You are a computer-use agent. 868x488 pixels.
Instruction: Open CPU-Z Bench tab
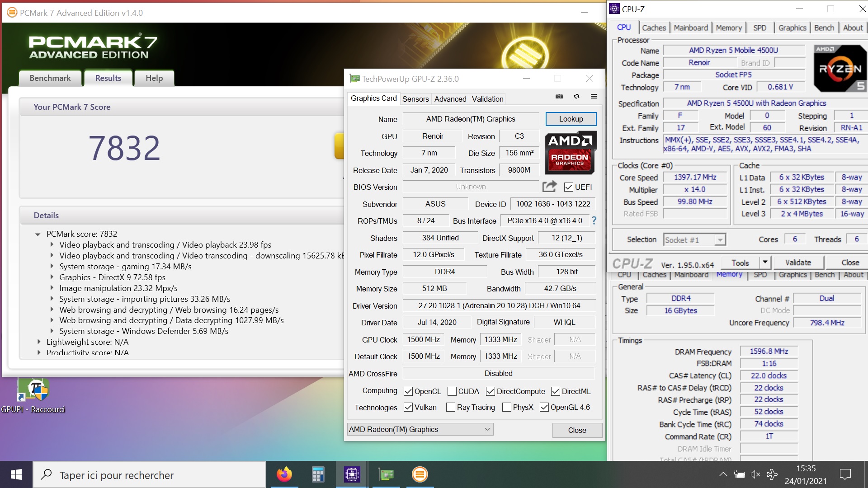point(824,28)
